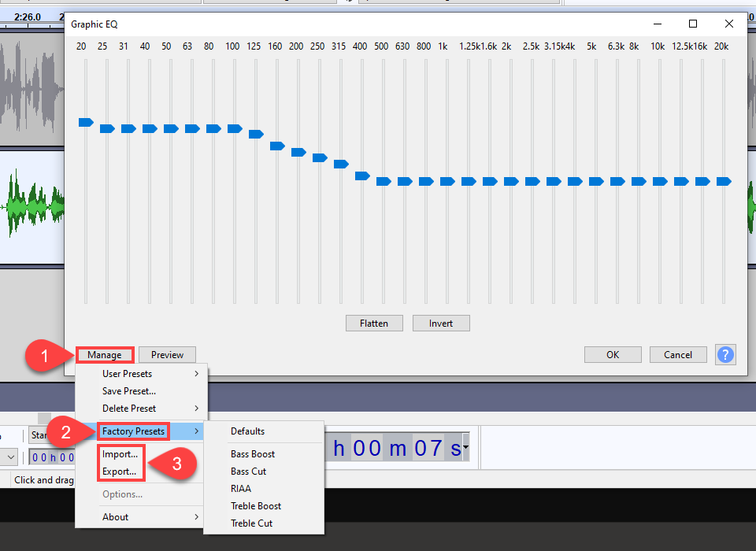Expand the About submenu
756x551 pixels.
(x=116, y=516)
